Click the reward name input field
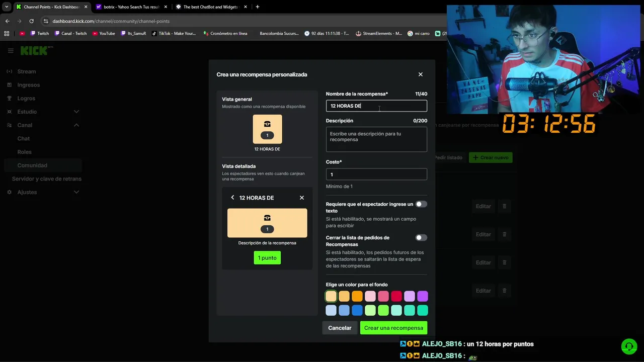The height and width of the screenshot is (362, 644). tap(376, 106)
